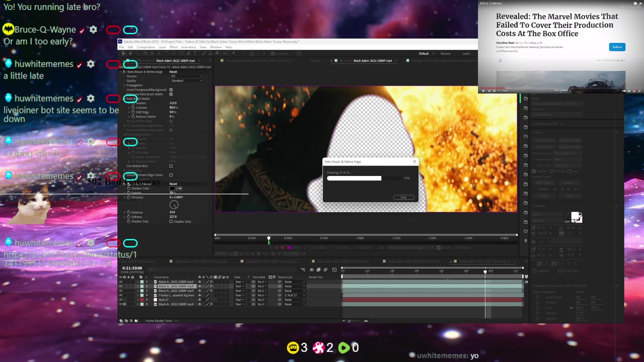Switch to the Review workspace tab
This screenshot has height=362, width=644.
point(446,53)
